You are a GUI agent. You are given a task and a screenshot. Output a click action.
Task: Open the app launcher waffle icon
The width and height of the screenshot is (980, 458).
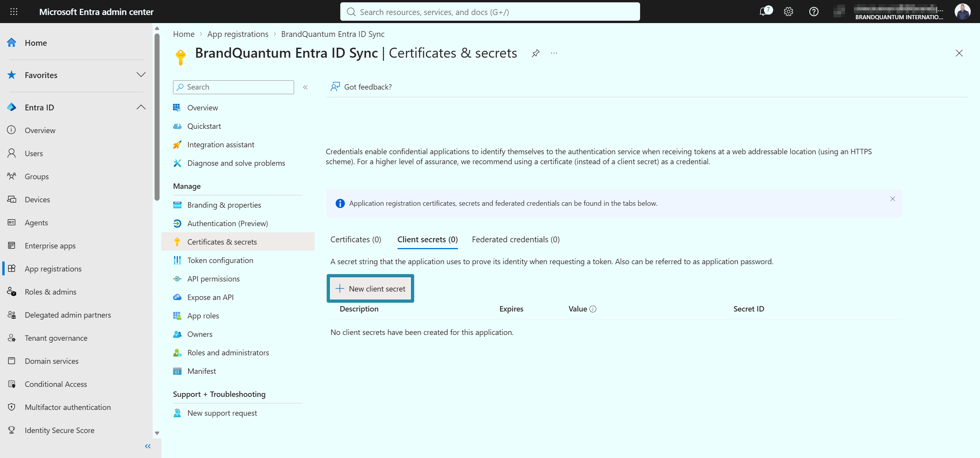point(14,12)
